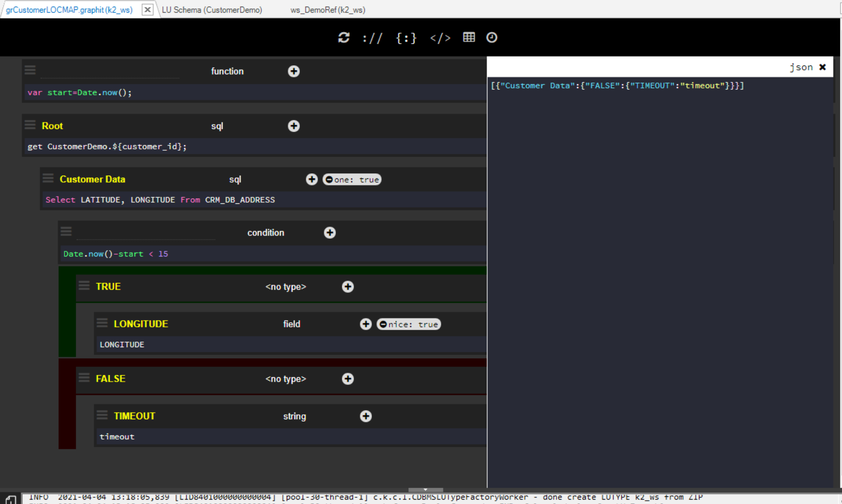The height and width of the screenshot is (504, 842).
Task: Click the Customer Data node name
Action: point(93,179)
